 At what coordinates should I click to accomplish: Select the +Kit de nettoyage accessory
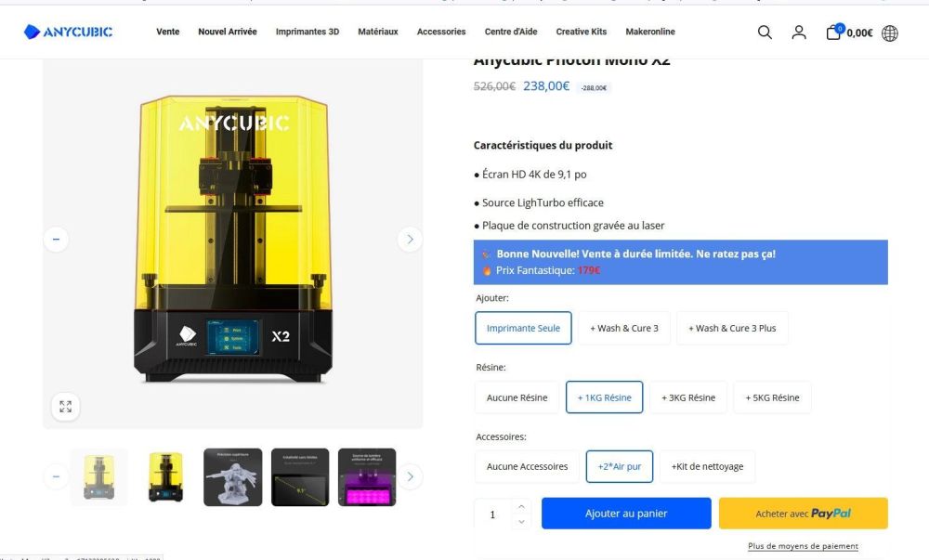click(707, 466)
